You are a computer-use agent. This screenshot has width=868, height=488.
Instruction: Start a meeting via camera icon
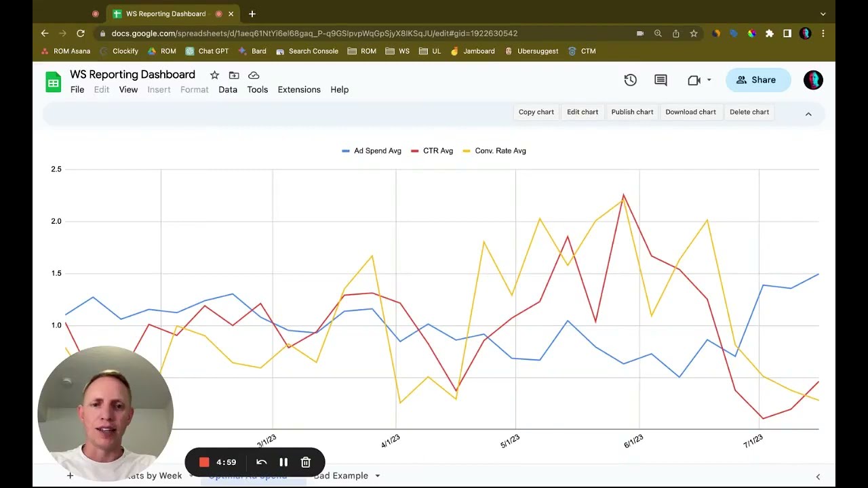(694, 80)
